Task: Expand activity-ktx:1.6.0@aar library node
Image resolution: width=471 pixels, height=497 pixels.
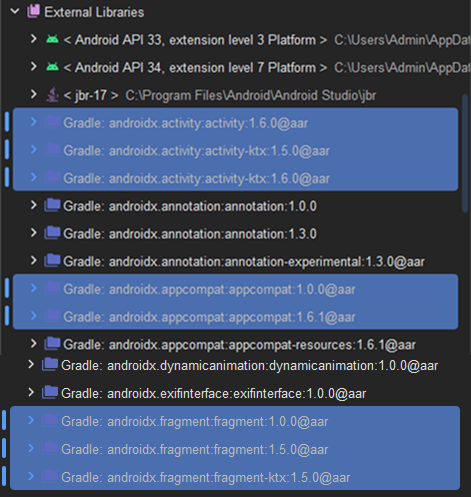Action: click(33, 178)
